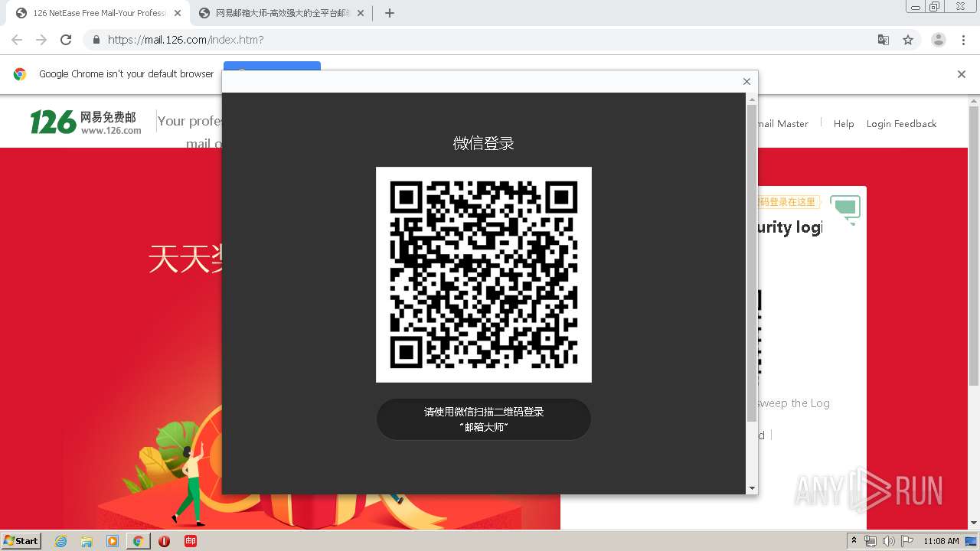View site security lock info
The height and width of the screenshot is (551, 980).
tap(96, 40)
